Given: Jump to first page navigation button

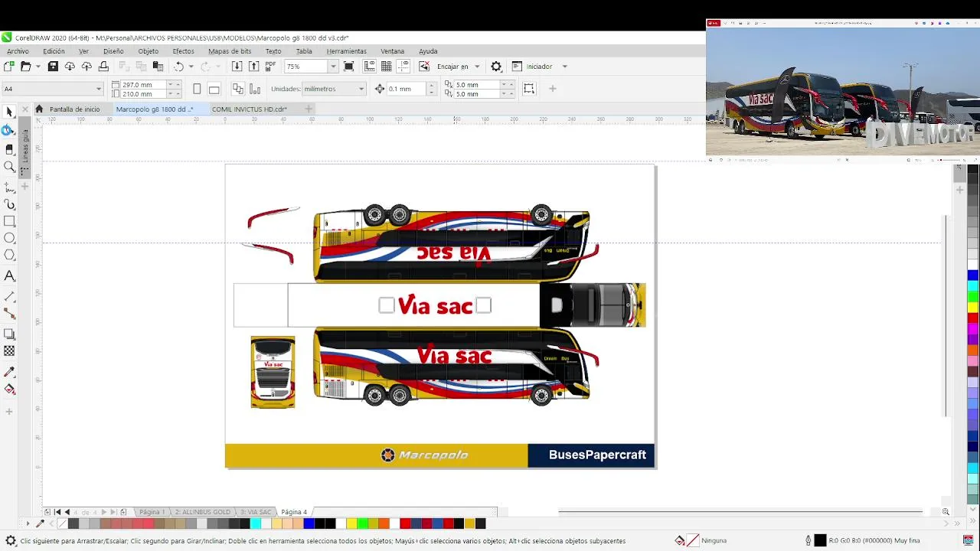Looking at the screenshot, I should tap(57, 512).
